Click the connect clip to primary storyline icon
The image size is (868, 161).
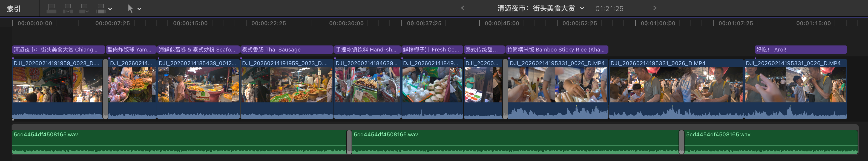pyautogui.click(x=51, y=8)
